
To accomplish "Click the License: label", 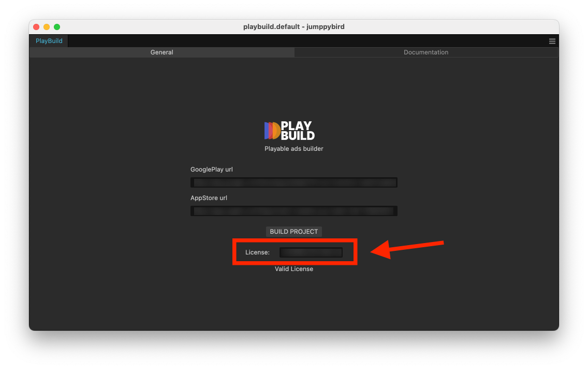I will pos(257,252).
